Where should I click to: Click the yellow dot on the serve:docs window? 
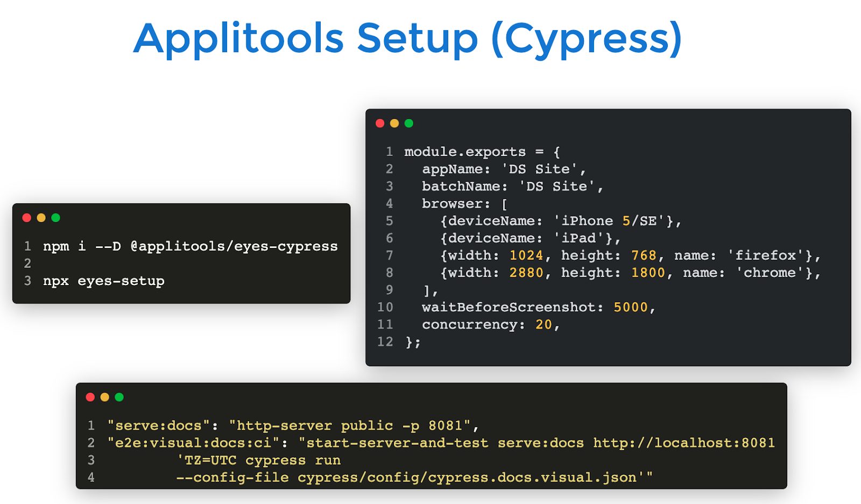(105, 397)
